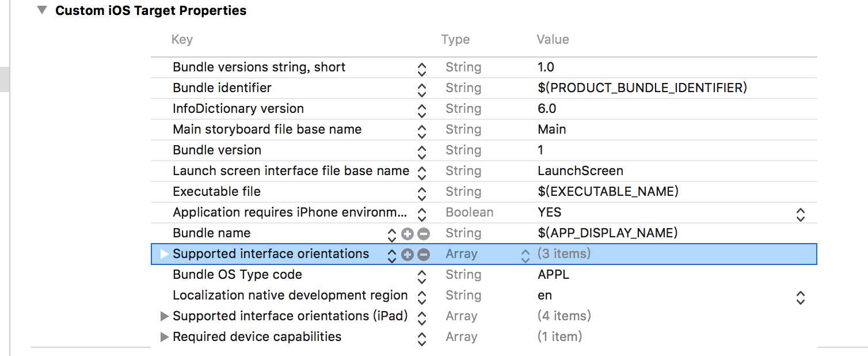This screenshot has width=868, height=356.
Task: Open key stepper for Required device capabilities
Action: click(x=422, y=339)
